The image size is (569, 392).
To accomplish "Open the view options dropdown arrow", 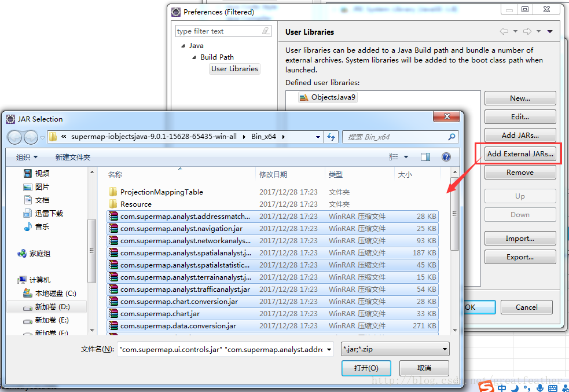I will 406,157.
